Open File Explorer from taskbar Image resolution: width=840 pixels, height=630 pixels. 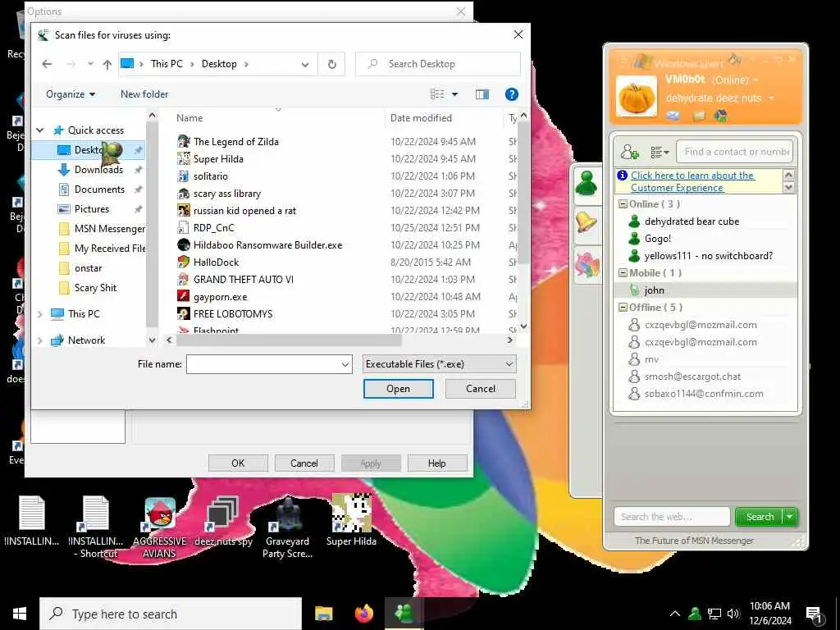(323, 614)
